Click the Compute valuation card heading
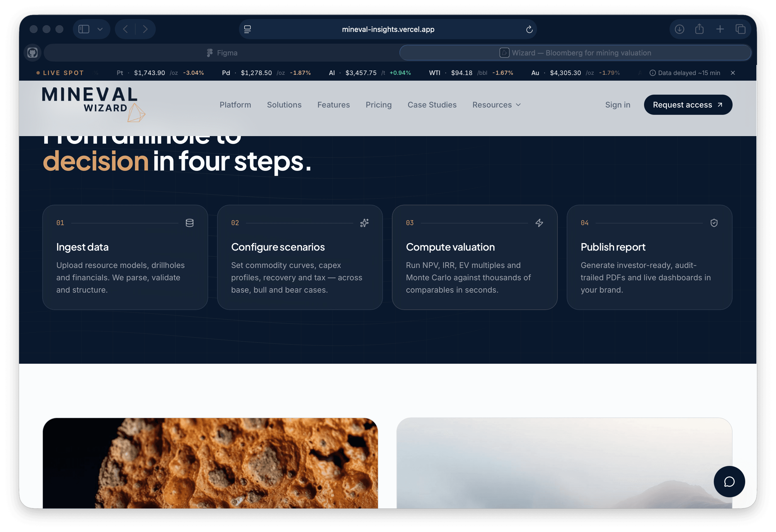The height and width of the screenshot is (532, 776). [x=450, y=247]
